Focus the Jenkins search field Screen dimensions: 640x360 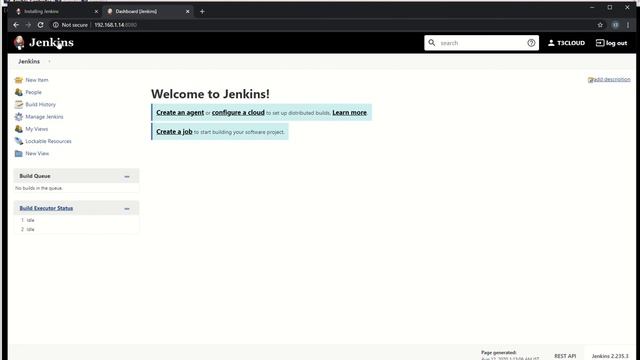coord(482,43)
